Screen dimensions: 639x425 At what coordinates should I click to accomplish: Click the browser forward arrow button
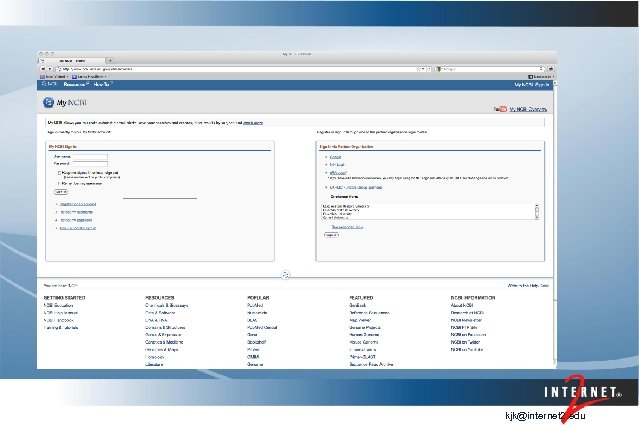pos(50,69)
